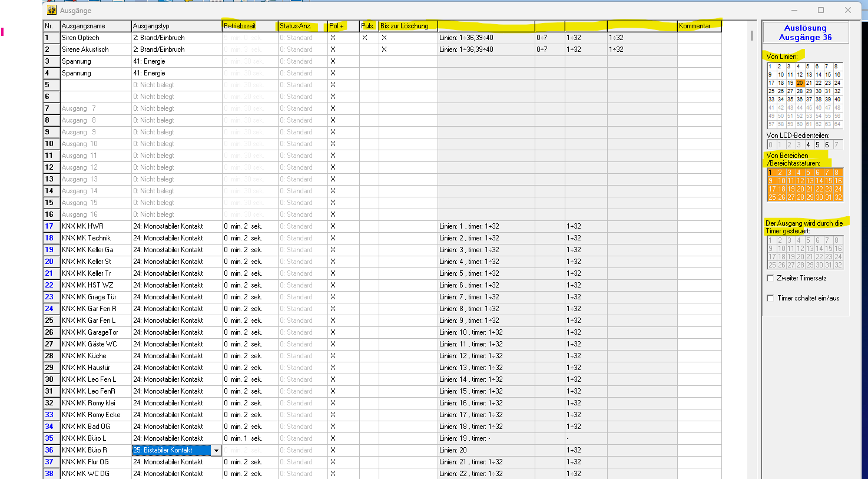Screen dimensions: 868x479
Task: Select row number 36 header
Action: tap(51, 450)
